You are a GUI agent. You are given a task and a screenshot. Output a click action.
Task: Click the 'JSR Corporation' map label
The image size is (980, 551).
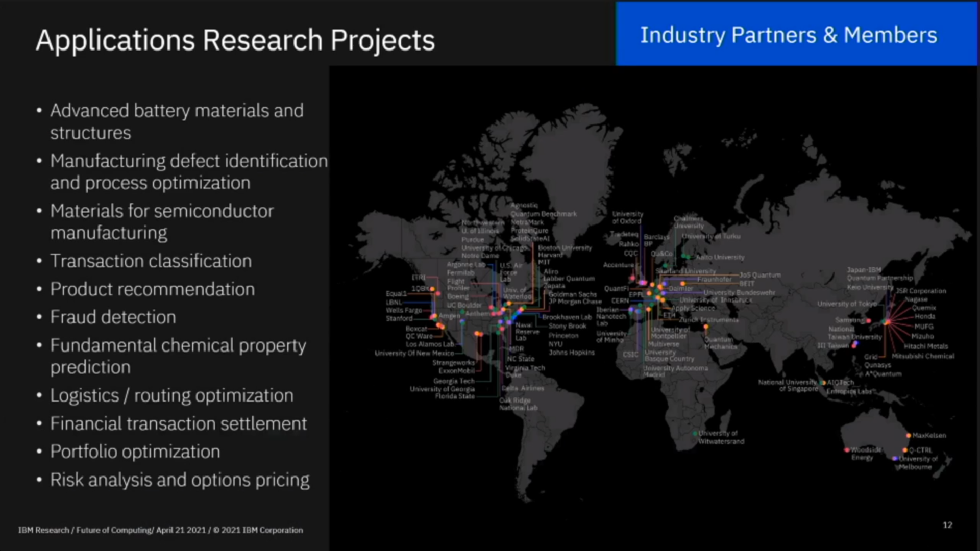(921, 291)
